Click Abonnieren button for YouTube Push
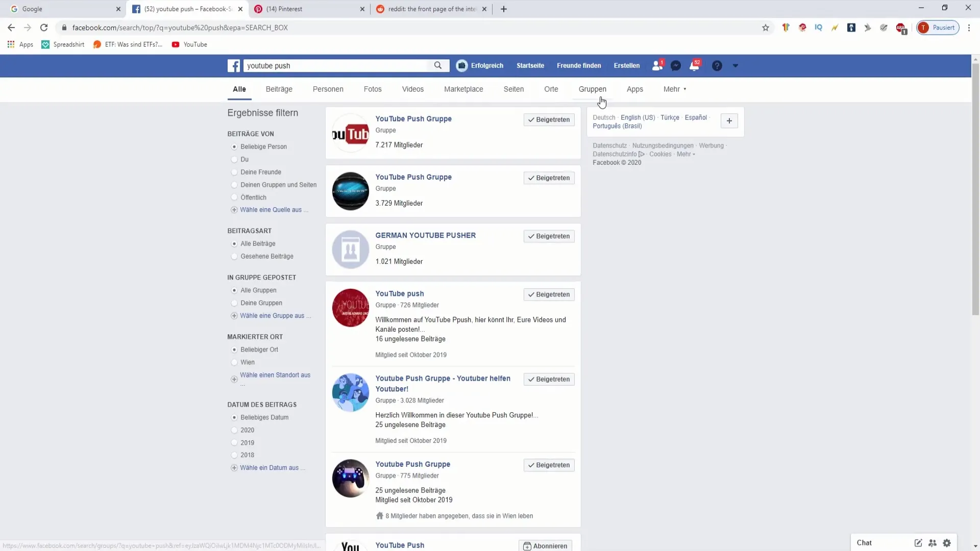The width and height of the screenshot is (980, 551). [545, 546]
